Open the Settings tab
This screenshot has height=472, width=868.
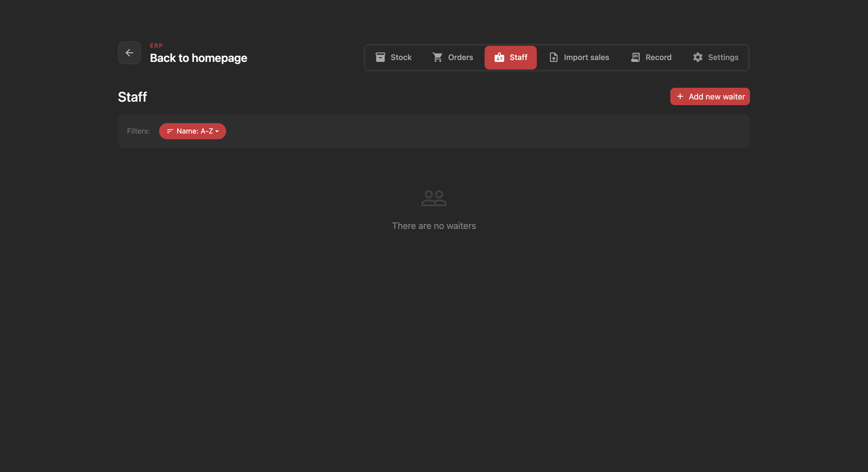pos(716,57)
